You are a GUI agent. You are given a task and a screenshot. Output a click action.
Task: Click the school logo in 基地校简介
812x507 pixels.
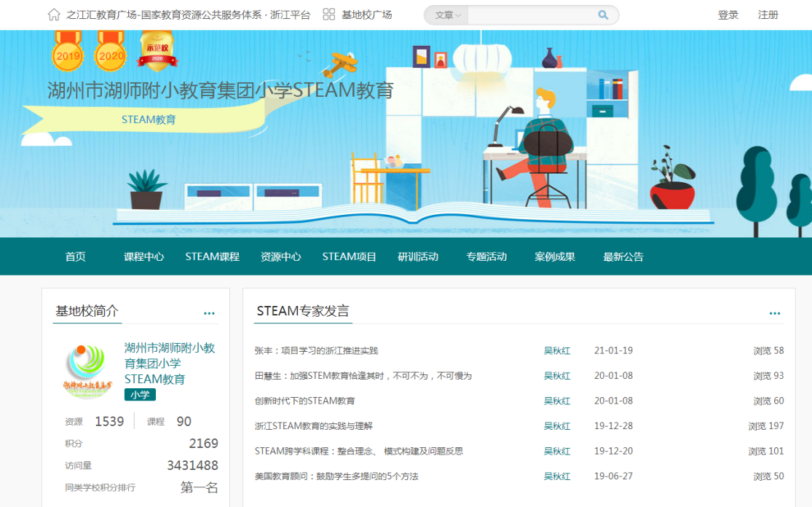tap(88, 370)
